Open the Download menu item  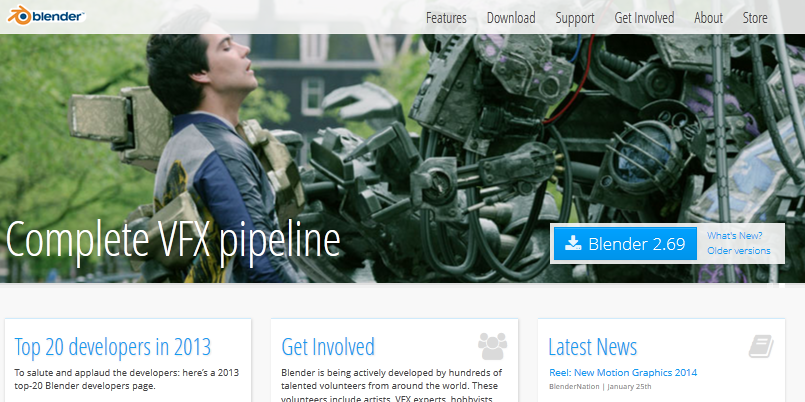(511, 18)
